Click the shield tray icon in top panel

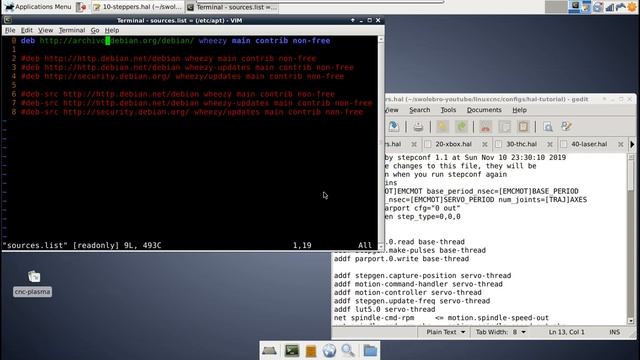click(586, 7)
